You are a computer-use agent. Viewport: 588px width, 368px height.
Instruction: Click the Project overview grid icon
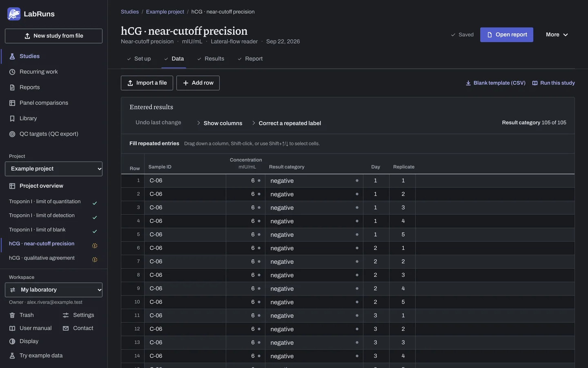(x=12, y=186)
